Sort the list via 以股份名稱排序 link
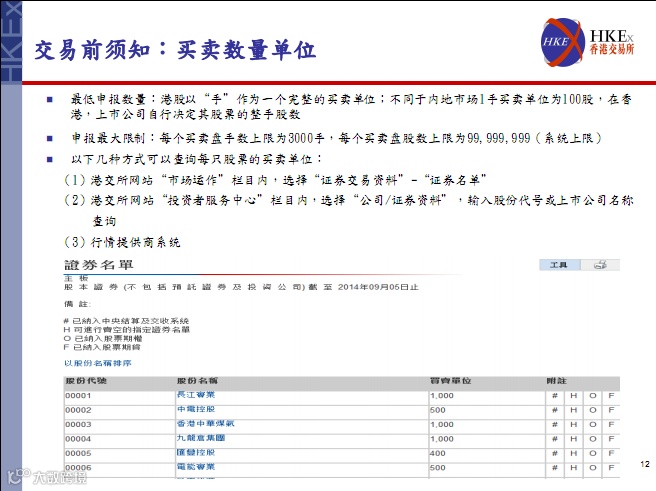This screenshot has height=491, width=656. tap(97, 363)
